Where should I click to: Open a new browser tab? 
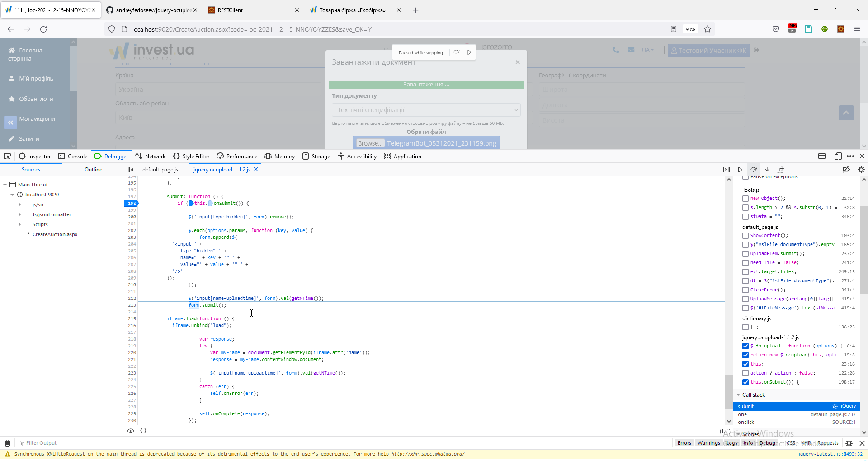click(x=415, y=10)
